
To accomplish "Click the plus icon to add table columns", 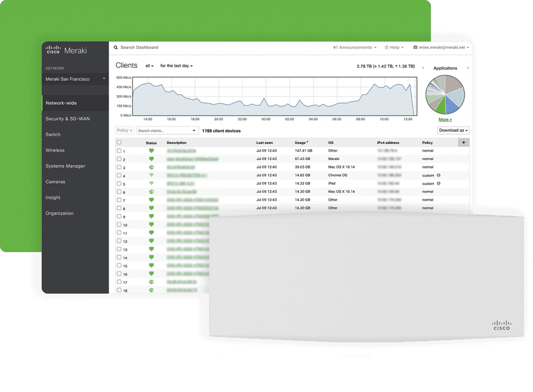I will (x=464, y=142).
